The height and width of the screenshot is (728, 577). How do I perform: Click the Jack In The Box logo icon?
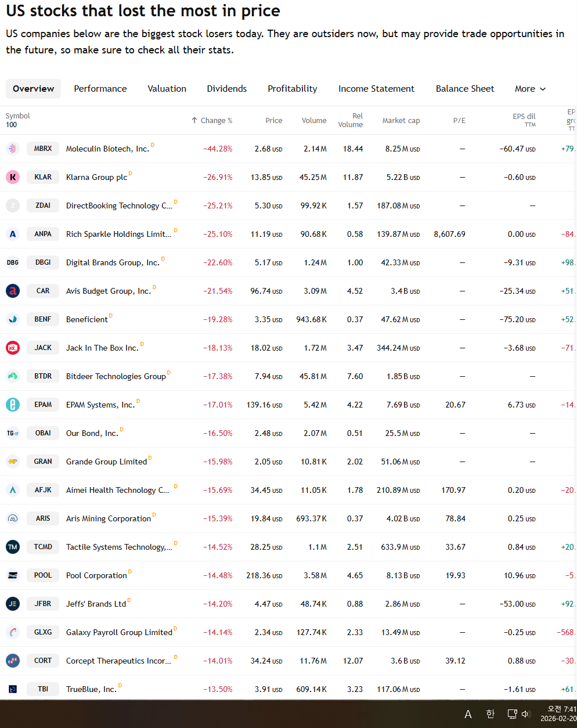click(13, 348)
